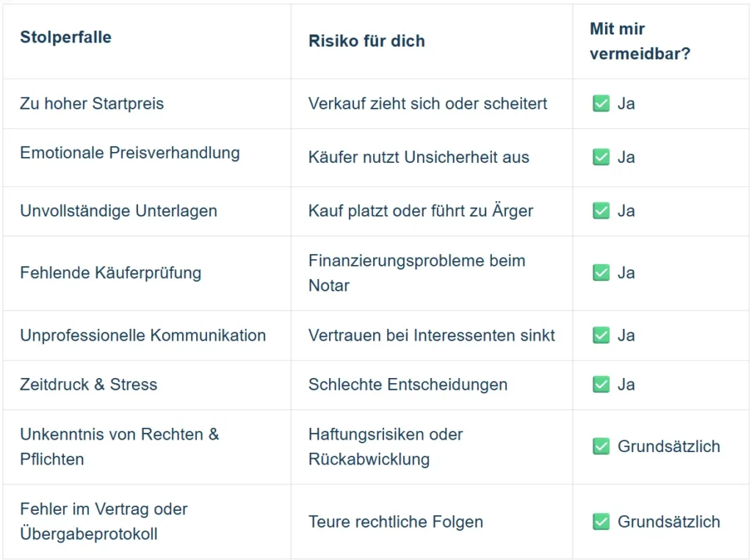This screenshot has width=752, height=560.
Task: Select the checkmark next to Zeitdruck & Stress
Action: click(601, 385)
